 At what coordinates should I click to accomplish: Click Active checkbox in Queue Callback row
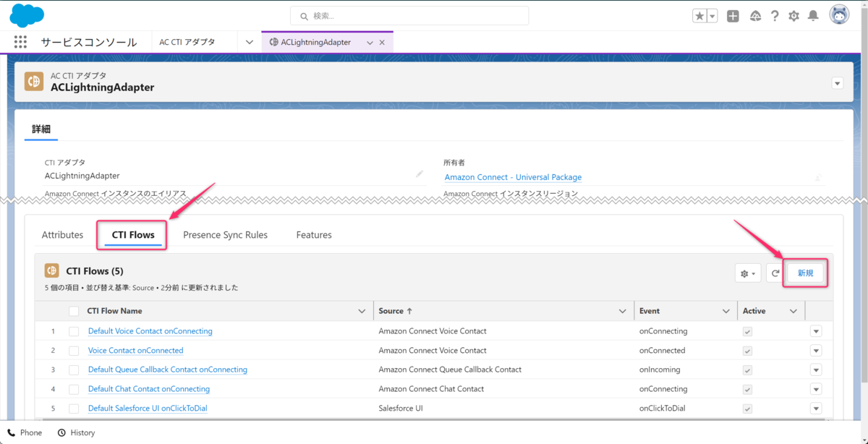747,370
